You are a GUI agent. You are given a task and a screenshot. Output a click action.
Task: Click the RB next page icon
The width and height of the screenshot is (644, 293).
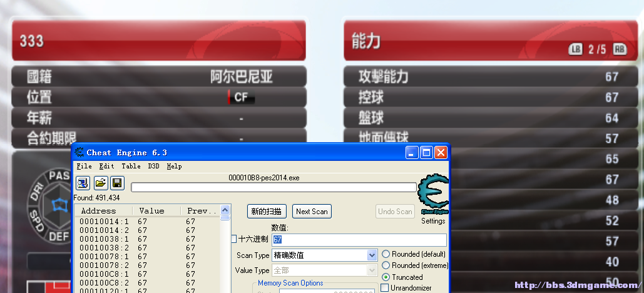(x=620, y=49)
